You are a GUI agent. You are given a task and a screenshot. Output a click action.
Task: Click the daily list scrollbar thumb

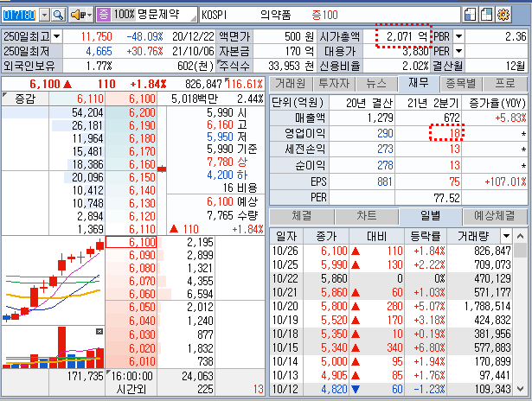520,251
